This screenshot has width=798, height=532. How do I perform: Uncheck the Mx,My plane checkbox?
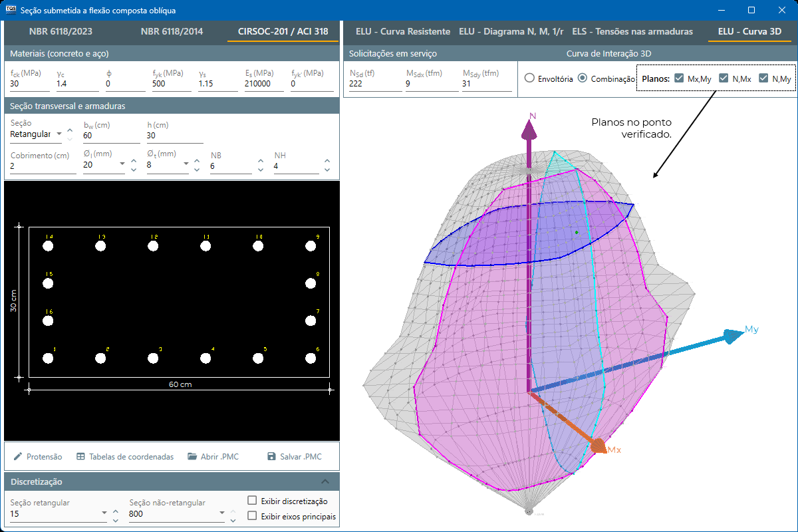679,78
